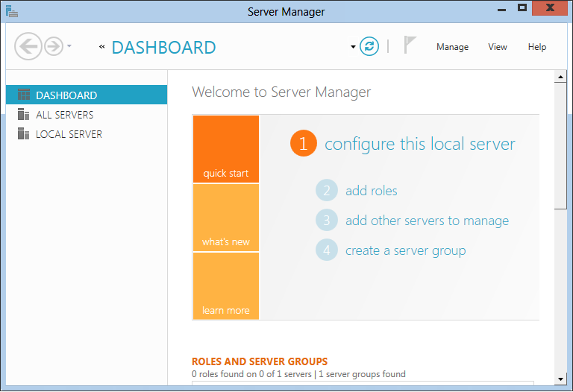
Task: Click the All Servers icon in sidebar
Action: (23, 114)
